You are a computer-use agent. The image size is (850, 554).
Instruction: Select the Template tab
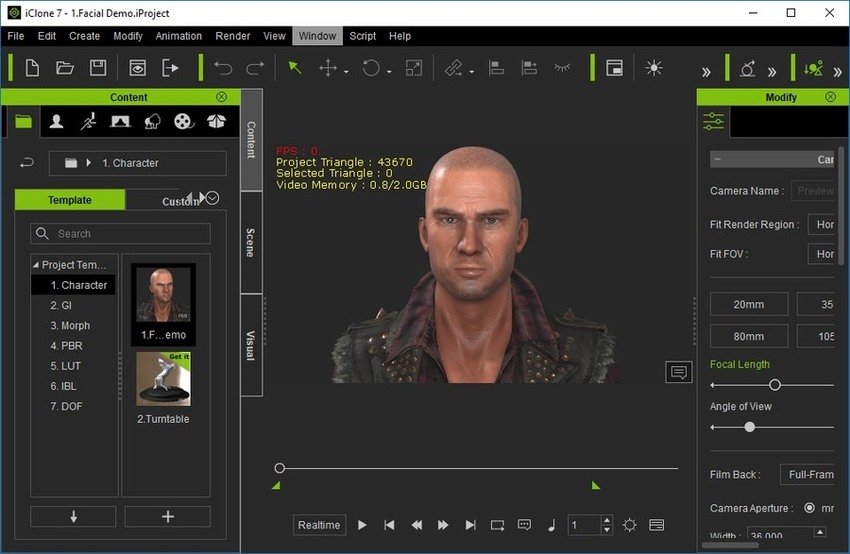(70, 200)
